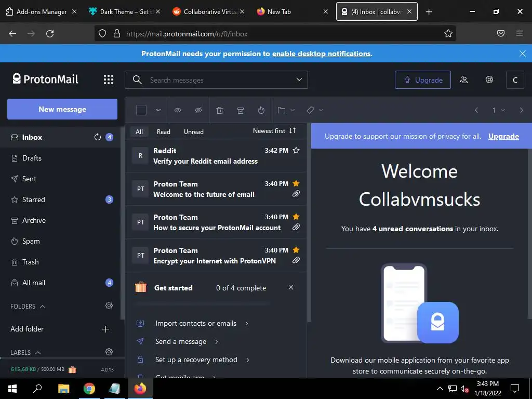Tick the select all messages checkbox
The height and width of the screenshot is (399, 532).
coord(141,110)
